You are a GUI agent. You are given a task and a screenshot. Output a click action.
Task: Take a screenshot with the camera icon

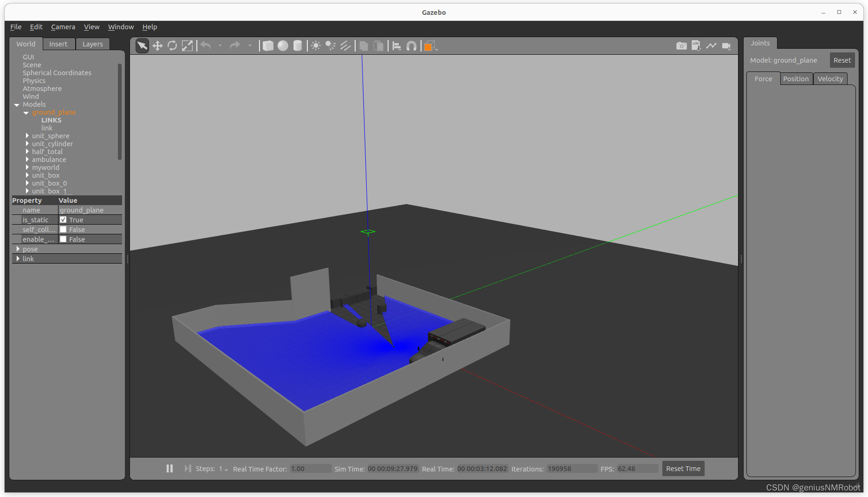coord(681,45)
